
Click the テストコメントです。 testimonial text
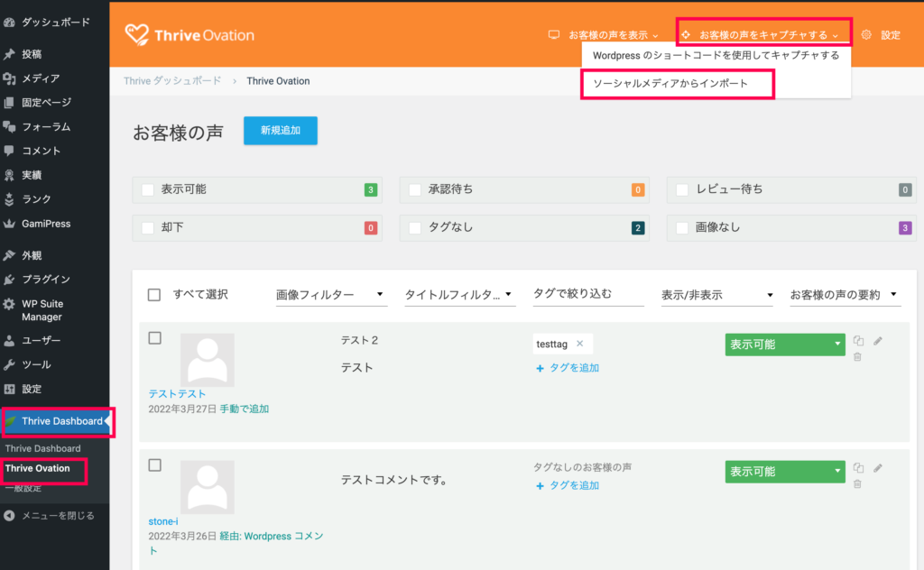(x=394, y=480)
